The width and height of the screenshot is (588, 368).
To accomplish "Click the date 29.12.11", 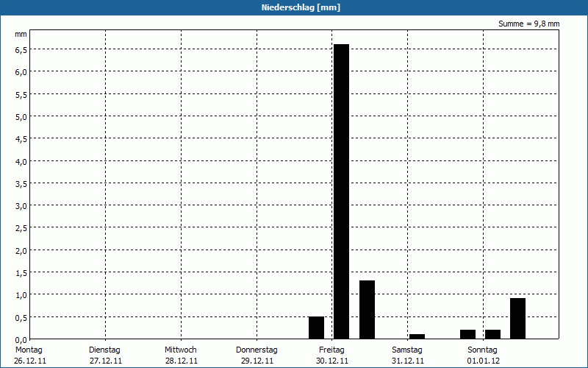I will tap(257, 361).
